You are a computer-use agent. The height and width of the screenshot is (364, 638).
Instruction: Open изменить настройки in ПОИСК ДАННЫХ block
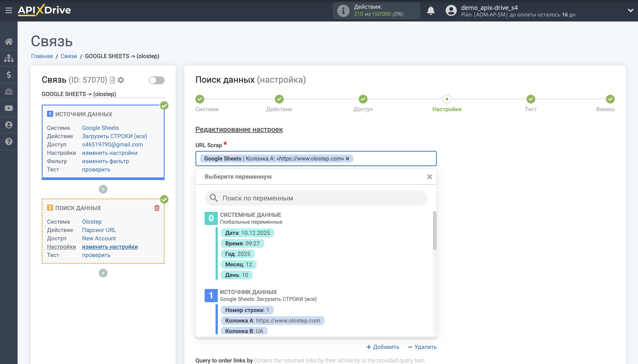110,246
